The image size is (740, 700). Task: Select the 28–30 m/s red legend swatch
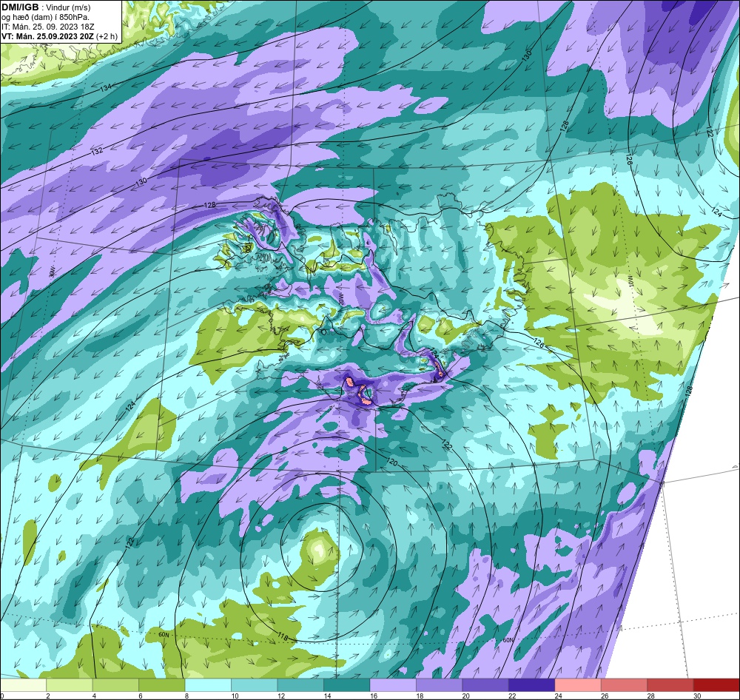click(x=670, y=685)
